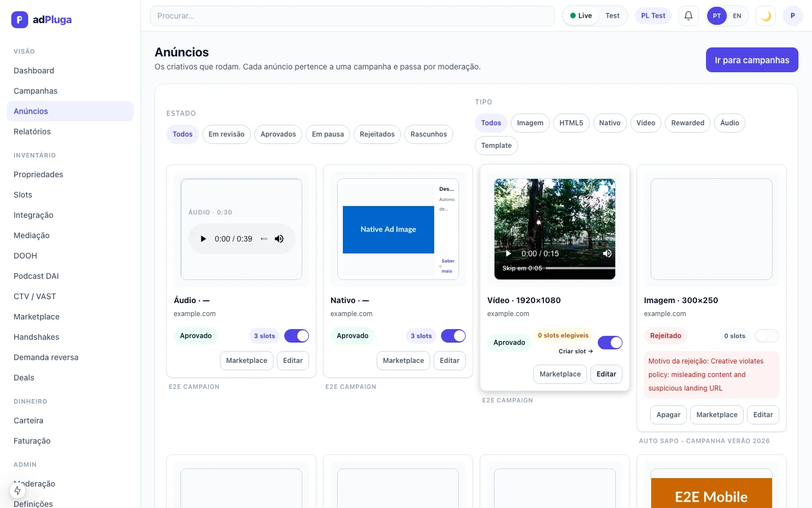Click the 3 slots badge on Áudio ad

(264, 336)
